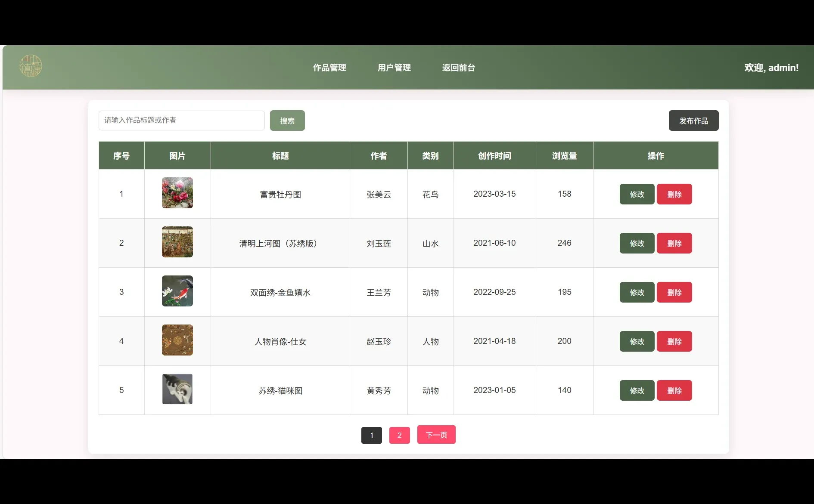
Task: Click 修改 for 富贵牡丹图
Action: (636, 194)
